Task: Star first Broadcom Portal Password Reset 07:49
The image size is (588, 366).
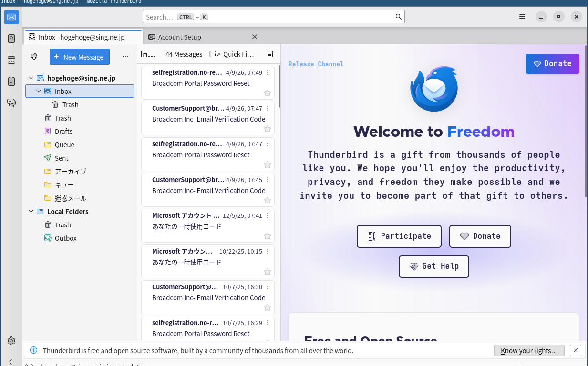Action: [x=268, y=93]
